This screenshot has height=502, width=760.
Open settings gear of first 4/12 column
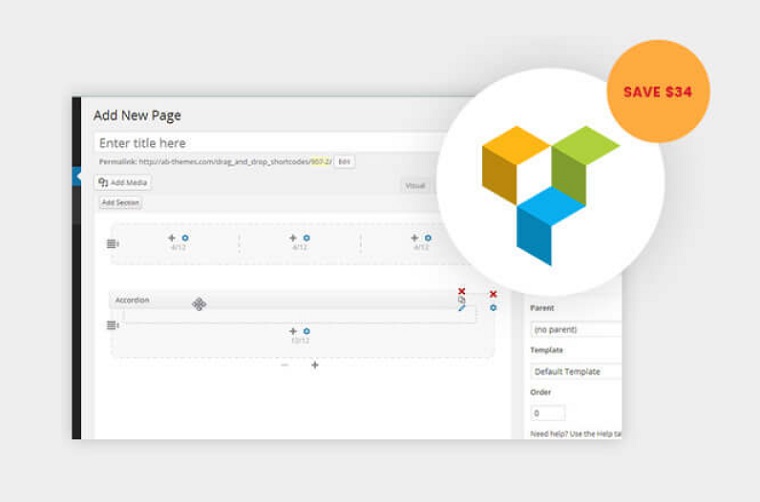point(185,238)
